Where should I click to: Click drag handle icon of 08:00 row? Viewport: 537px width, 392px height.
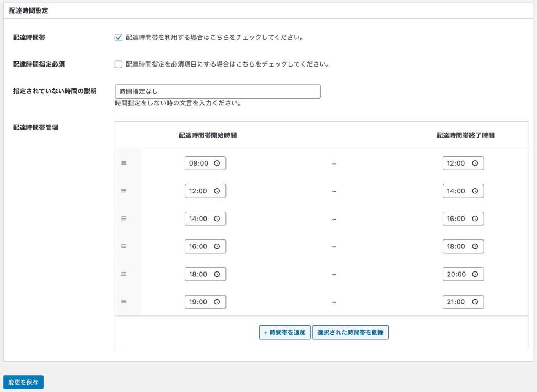(x=124, y=163)
